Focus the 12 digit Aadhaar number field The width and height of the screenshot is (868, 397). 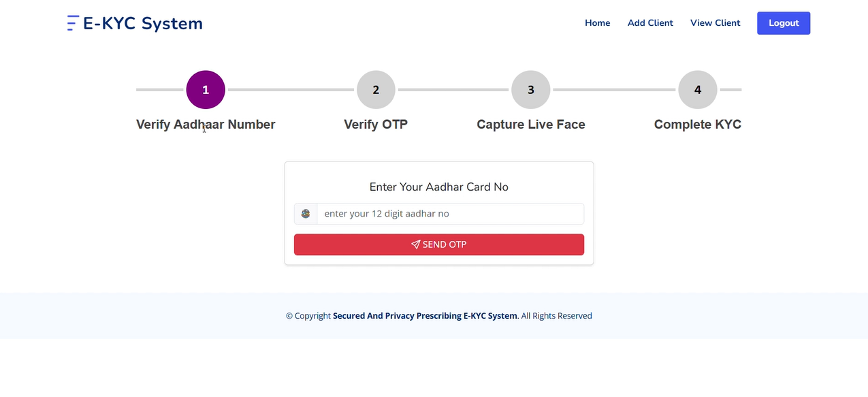(450, 214)
